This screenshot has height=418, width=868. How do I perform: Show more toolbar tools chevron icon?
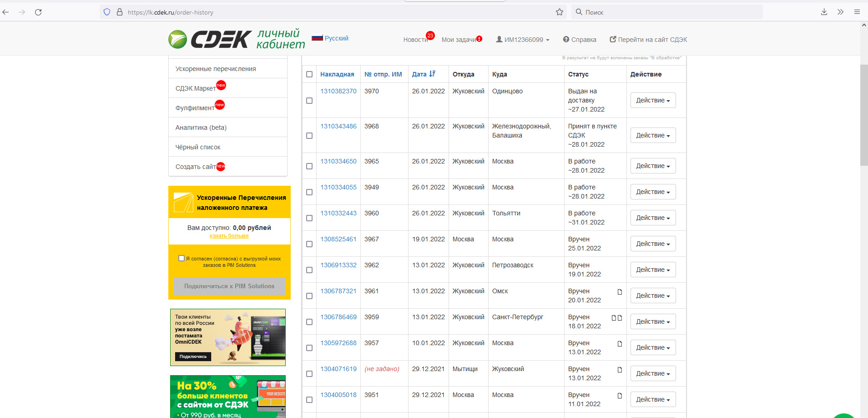[840, 12]
